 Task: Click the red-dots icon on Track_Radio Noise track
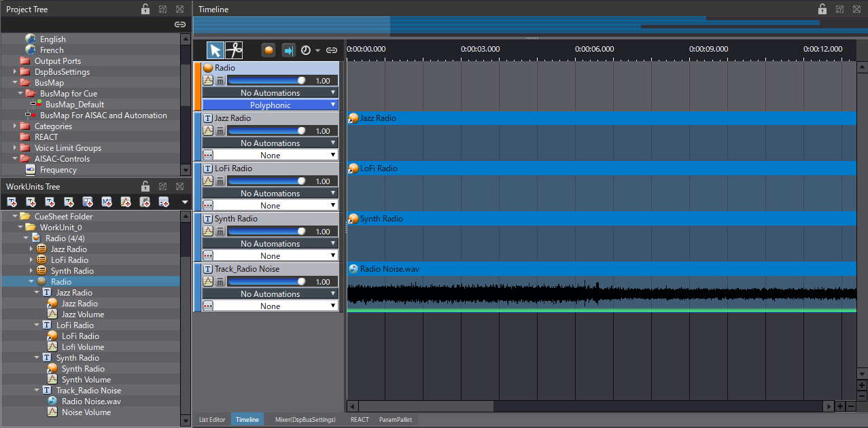pos(208,306)
